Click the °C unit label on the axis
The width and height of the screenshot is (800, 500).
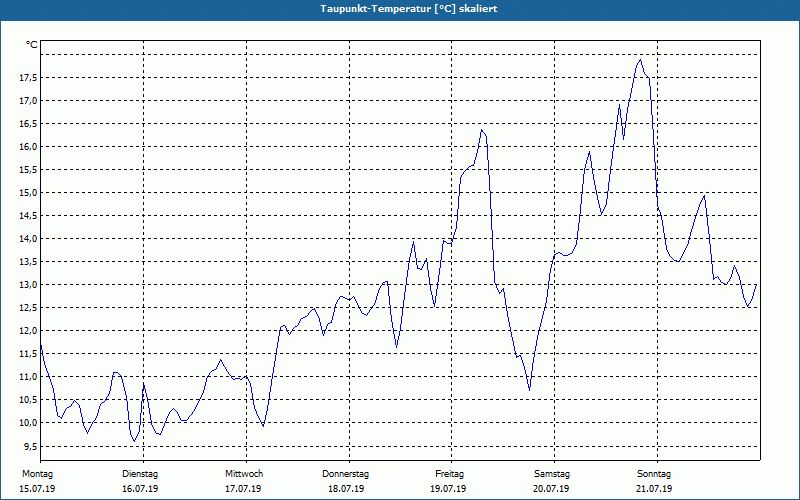(x=32, y=45)
